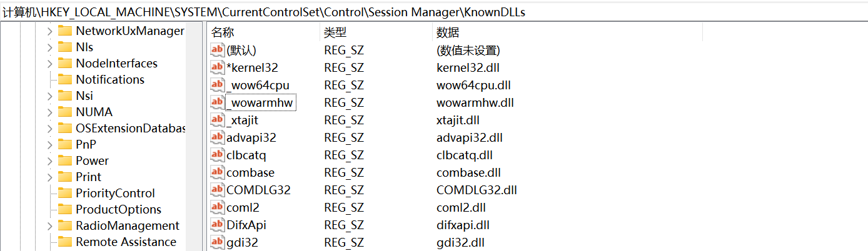The image size is (868, 251).
Task: Expand the NetworkUxManager key
Action: [x=49, y=31]
